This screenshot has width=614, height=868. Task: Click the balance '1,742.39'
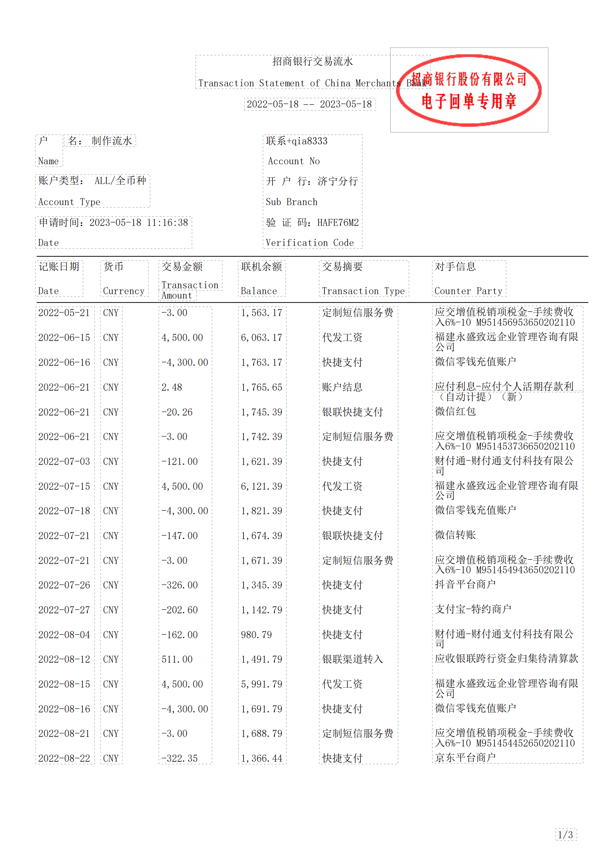tap(262, 436)
